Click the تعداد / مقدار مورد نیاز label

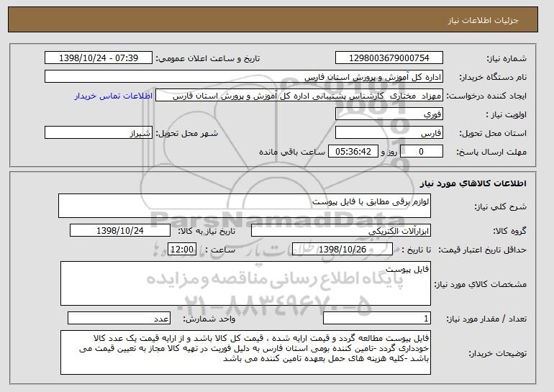(x=486, y=319)
